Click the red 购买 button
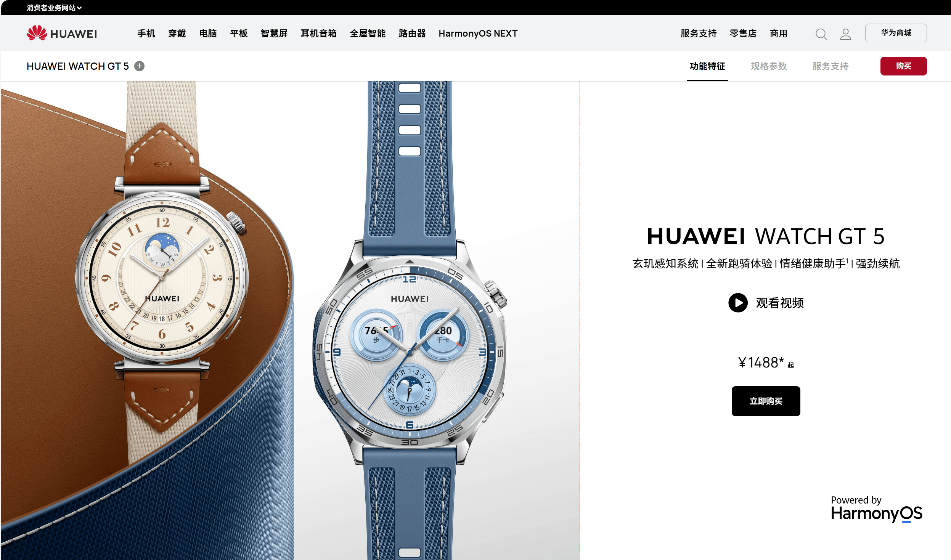This screenshot has width=951, height=560. (x=903, y=66)
